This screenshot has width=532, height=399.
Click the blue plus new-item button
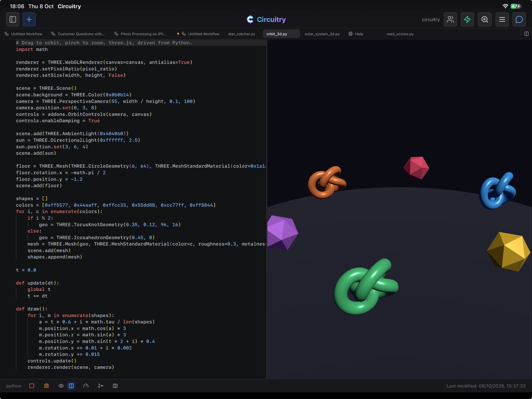pyautogui.click(x=29, y=19)
